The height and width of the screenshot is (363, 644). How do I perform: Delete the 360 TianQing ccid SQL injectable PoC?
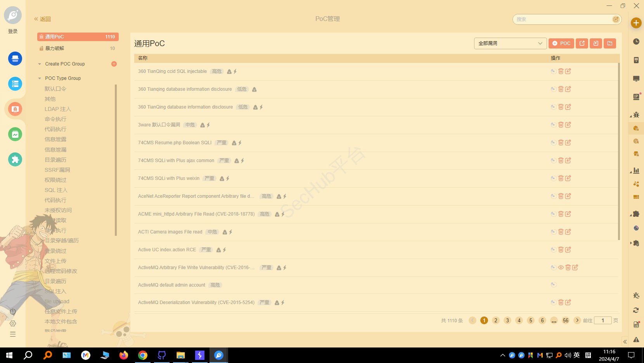(x=561, y=71)
